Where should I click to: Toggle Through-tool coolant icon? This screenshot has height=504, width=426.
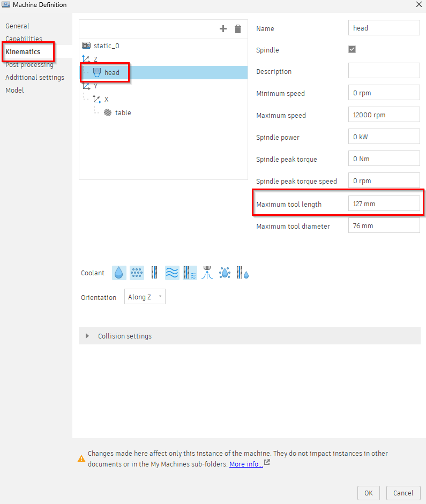pos(154,273)
